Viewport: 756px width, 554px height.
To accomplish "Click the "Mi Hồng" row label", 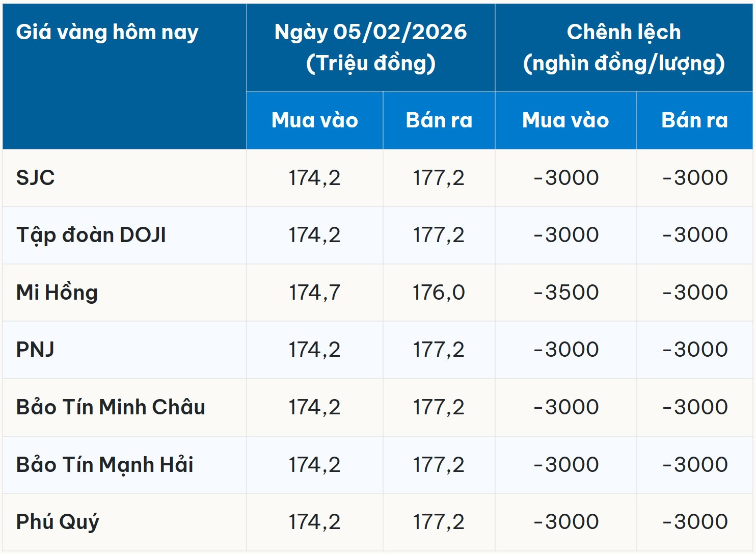I will coord(57,293).
